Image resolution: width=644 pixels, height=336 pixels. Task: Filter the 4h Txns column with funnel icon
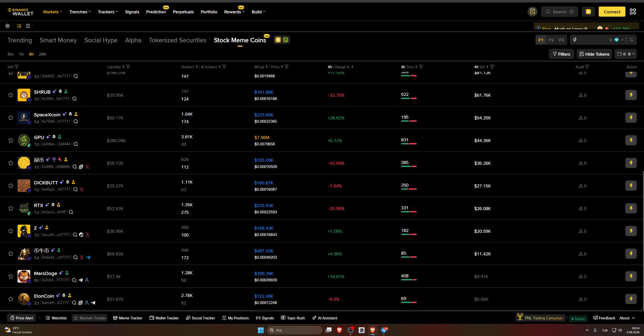[421, 67]
